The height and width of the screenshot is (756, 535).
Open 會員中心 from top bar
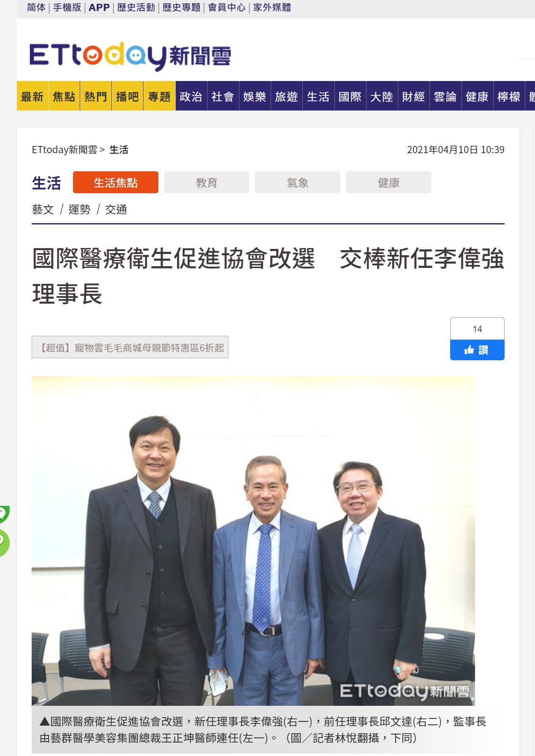click(227, 7)
